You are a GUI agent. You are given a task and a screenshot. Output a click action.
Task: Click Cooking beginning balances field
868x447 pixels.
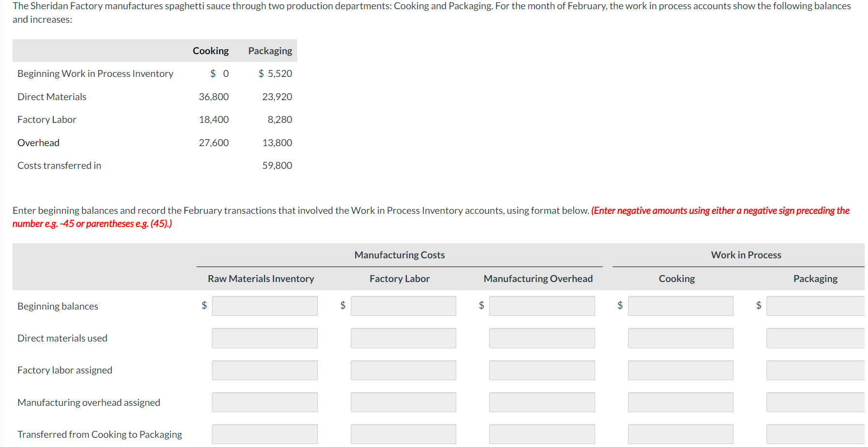(x=681, y=306)
